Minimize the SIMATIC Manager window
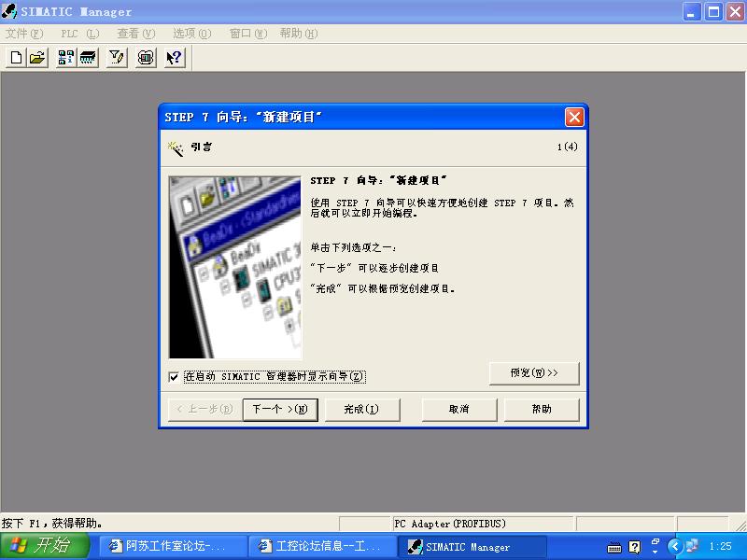 [x=692, y=11]
